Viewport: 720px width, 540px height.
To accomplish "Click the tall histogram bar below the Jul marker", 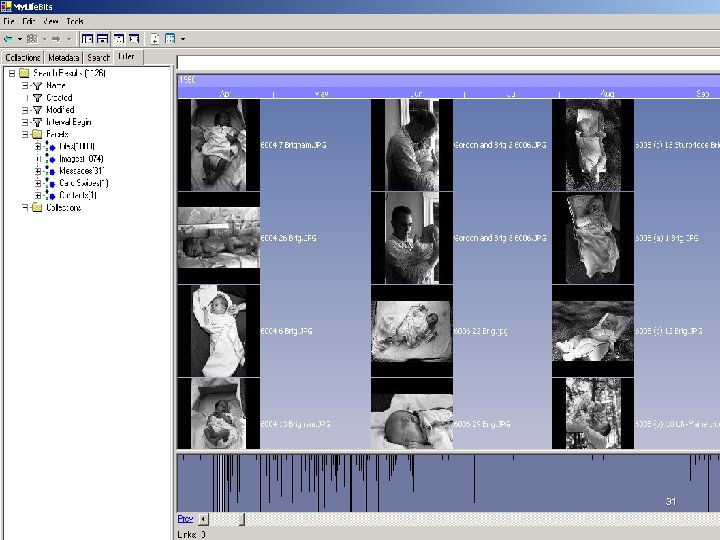I will (x=474, y=479).
